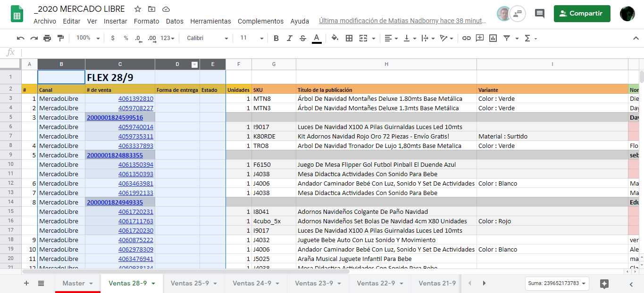
Task: Open the account profile avatar
Action: click(x=627, y=14)
